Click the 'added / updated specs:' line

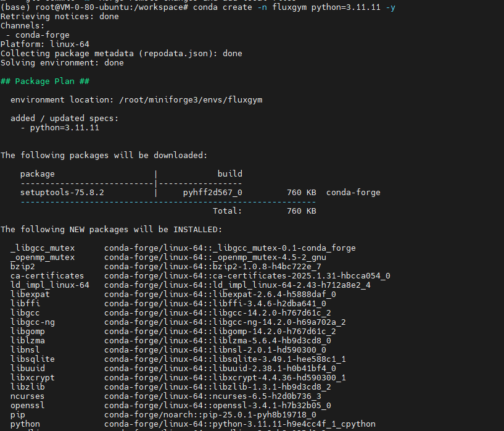click(x=65, y=119)
